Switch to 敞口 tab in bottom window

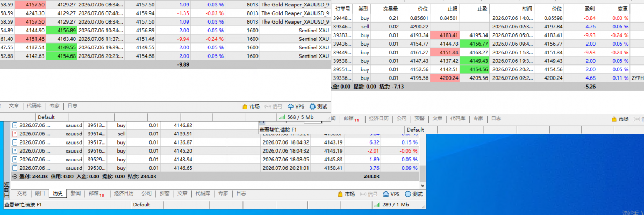39,193
